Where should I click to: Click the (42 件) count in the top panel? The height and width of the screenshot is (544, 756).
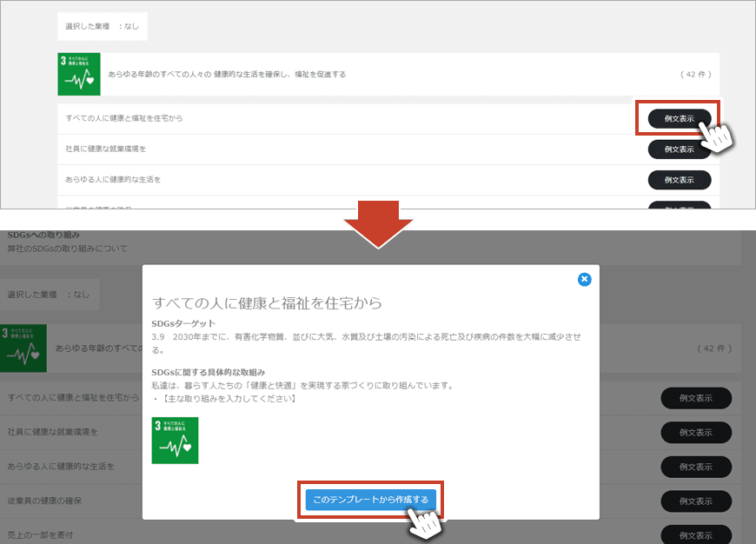(x=698, y=75)
